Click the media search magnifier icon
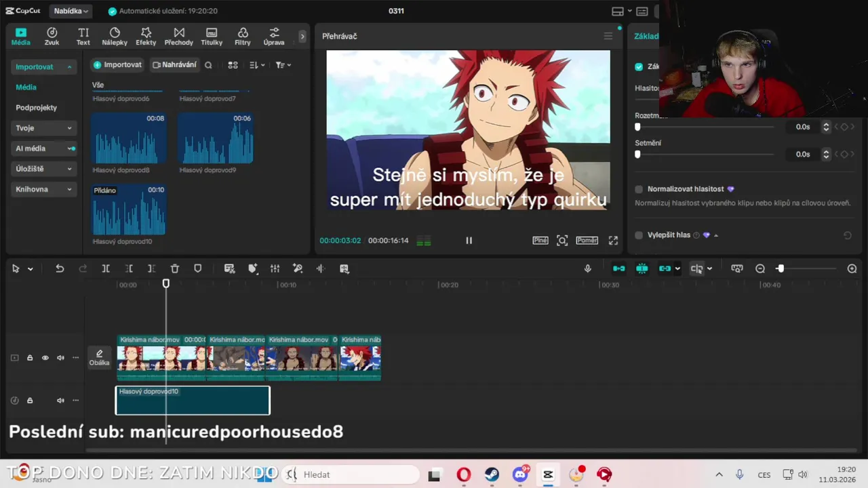This screenshot has width=868, height=488. 208,65
